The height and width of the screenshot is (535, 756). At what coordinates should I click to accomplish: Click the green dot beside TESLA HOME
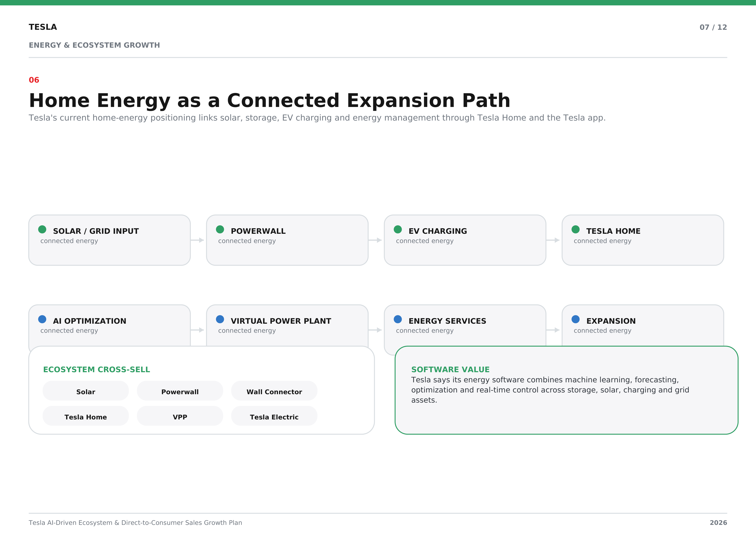[576, 229]
